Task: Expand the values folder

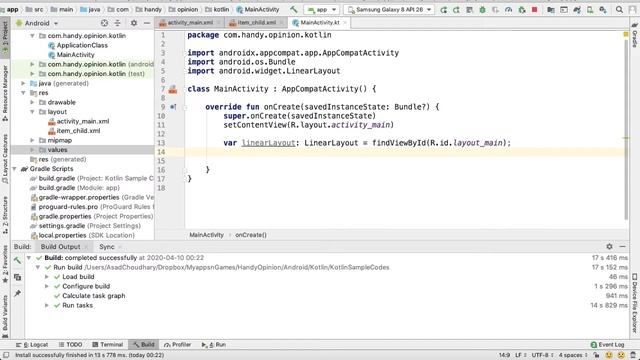Action: pyautogui.click(x=32, y=150)
